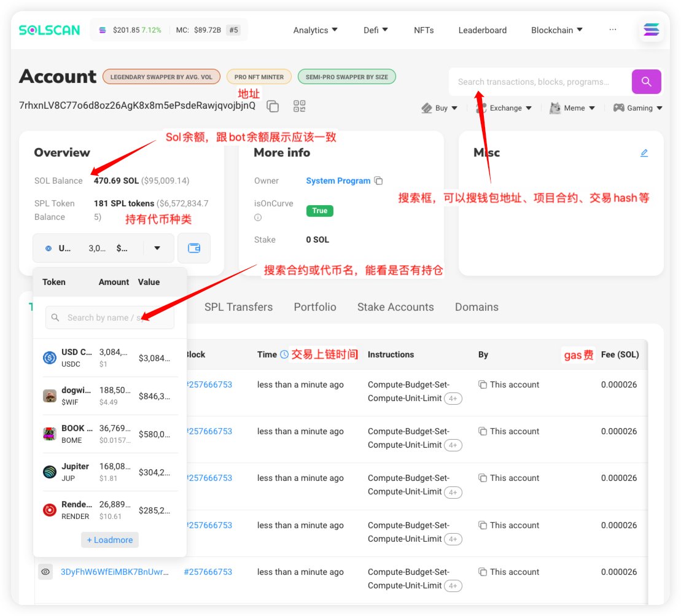Click the edit pencil in Misc panel
The image size is (681, 616).
[x=644, y=152]
